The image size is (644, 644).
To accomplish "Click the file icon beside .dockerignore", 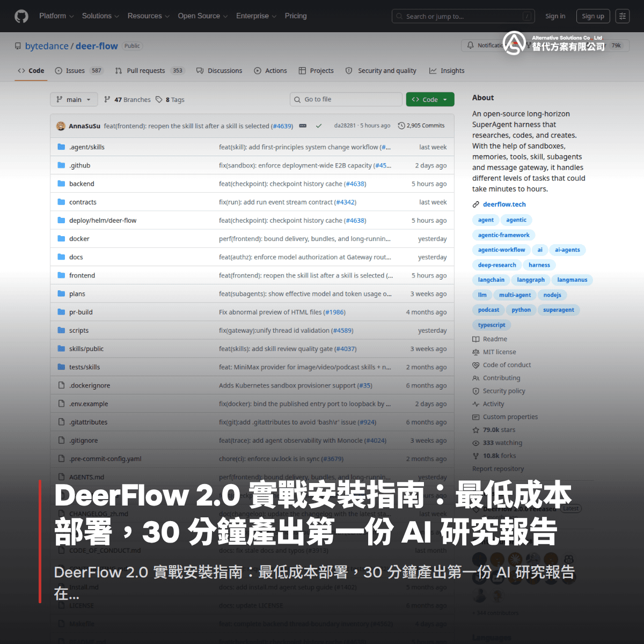I will (x=61, y=385).
